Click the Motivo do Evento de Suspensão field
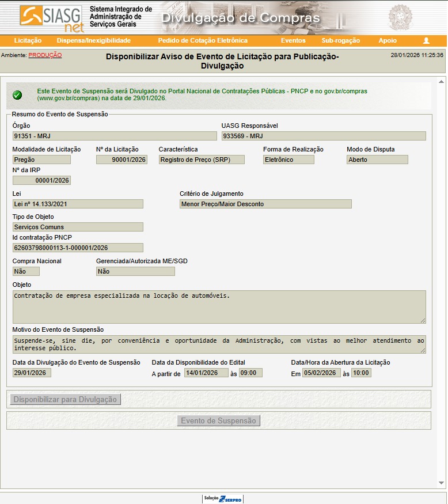The width and height of the screenshot is (448, 504). 219,344
